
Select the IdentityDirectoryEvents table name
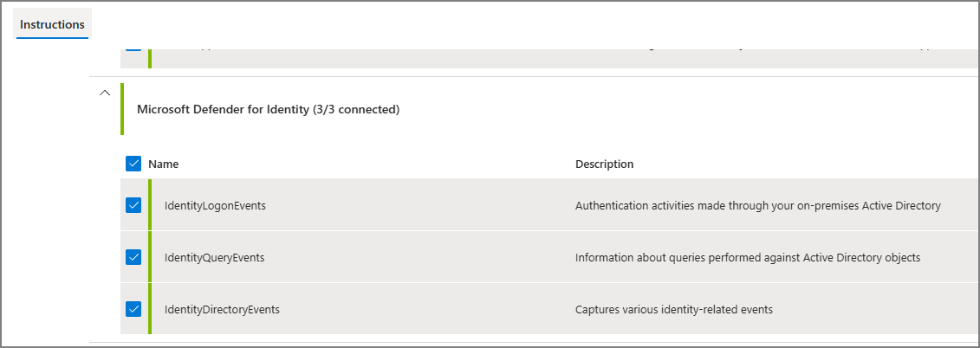click(222, 309)
